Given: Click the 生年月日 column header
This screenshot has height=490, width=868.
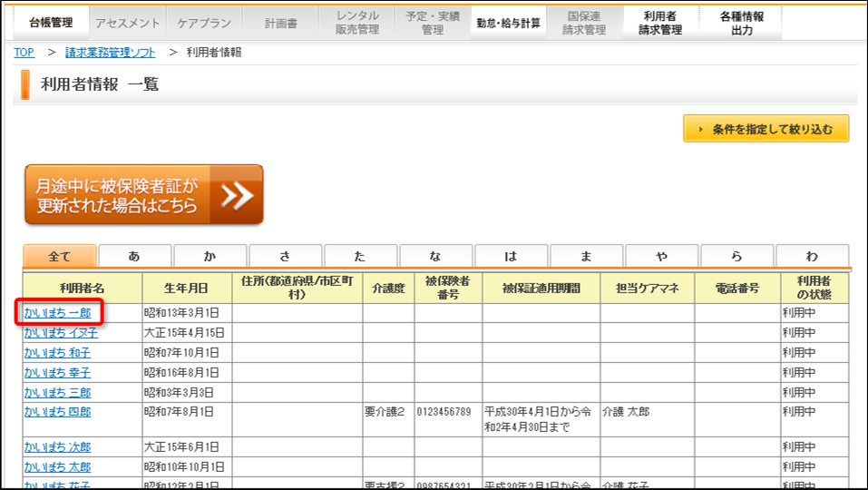Looking at the screenshot, I should tap(187, 288).
